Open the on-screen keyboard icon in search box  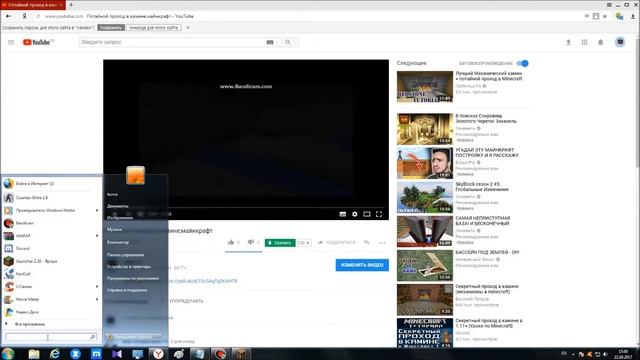(x=270, y=42)
